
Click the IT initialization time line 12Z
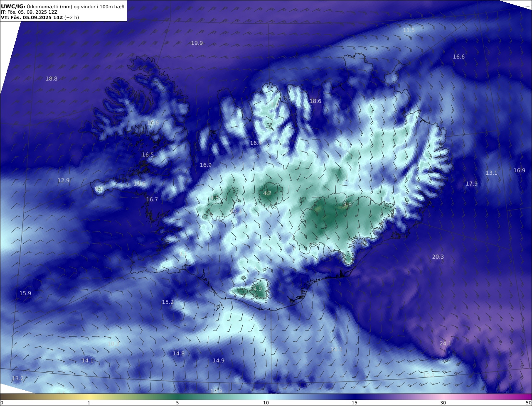coord(29,12)
